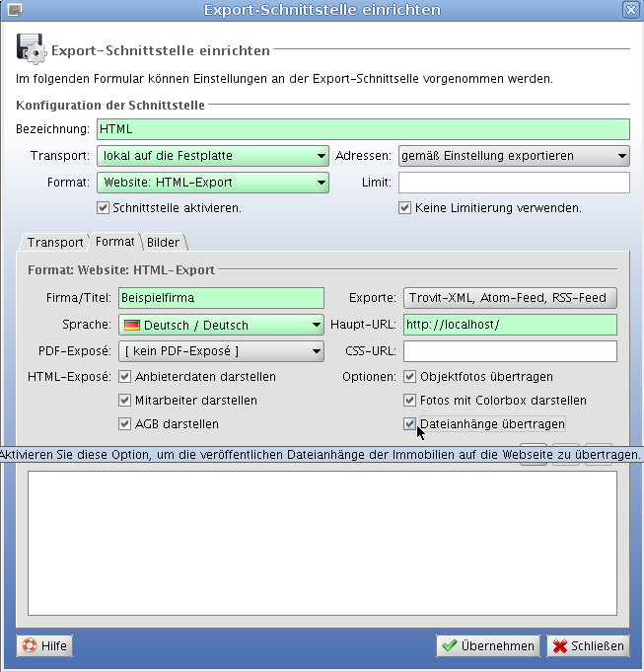Image resolution: width=644 pixels, height=672 pixels.
Task: Uncheck AGB darstellen
Action: [125, 424]
